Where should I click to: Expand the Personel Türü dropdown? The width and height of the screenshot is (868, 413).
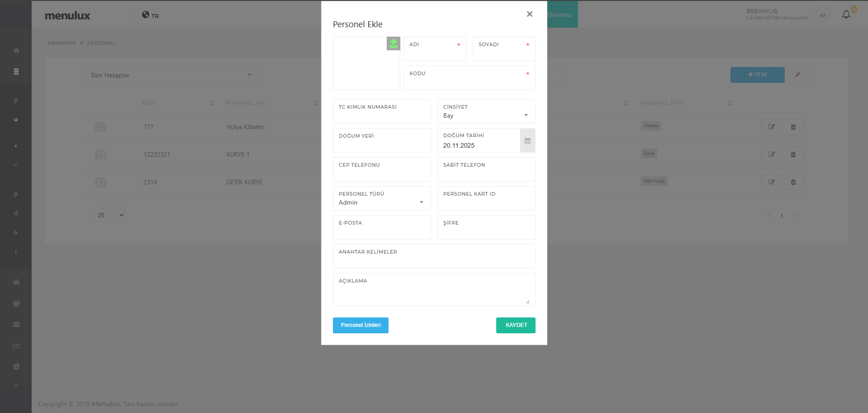[x=381, y=202]
